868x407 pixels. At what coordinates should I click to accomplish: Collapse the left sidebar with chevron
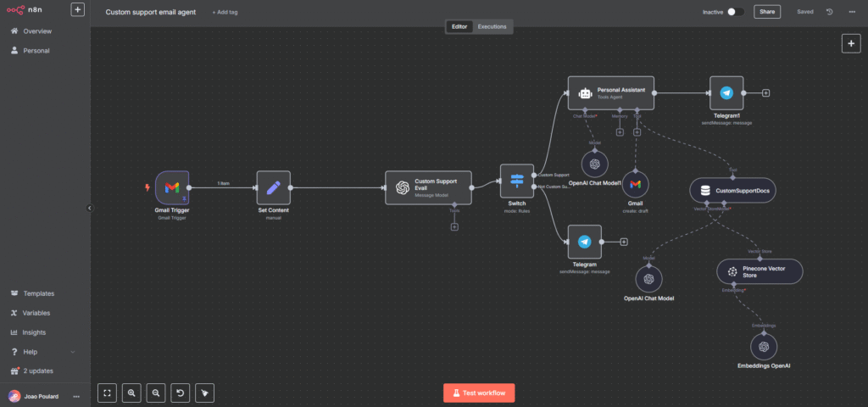tap(90, 208)
